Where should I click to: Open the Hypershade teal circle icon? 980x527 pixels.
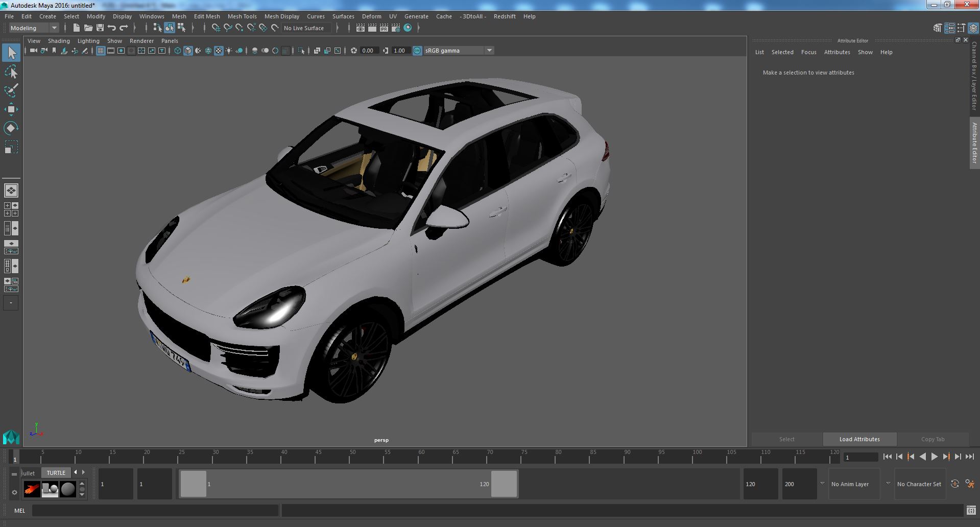(x=408, y=28)
